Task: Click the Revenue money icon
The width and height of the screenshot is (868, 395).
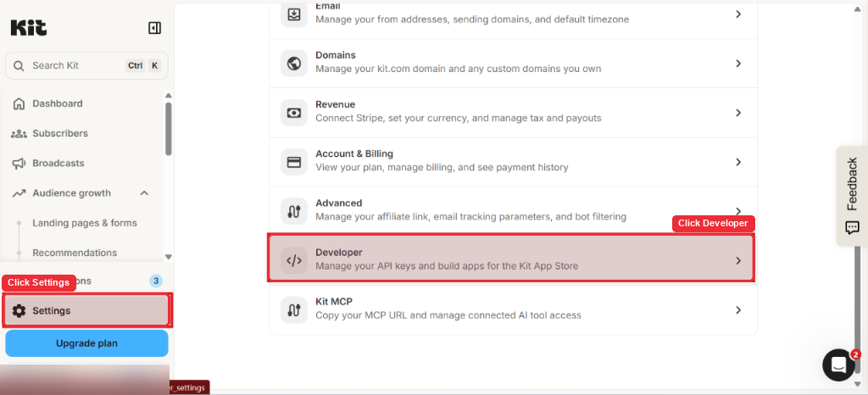Action: (x=294, y=113)
